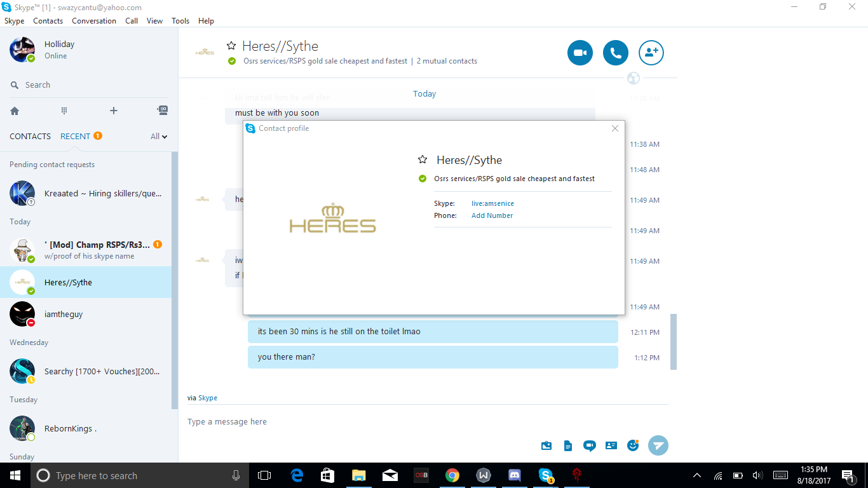Viewport: 868px width, 488px height.
Task: Open the Windows Start menu
Action: (15, 475)
